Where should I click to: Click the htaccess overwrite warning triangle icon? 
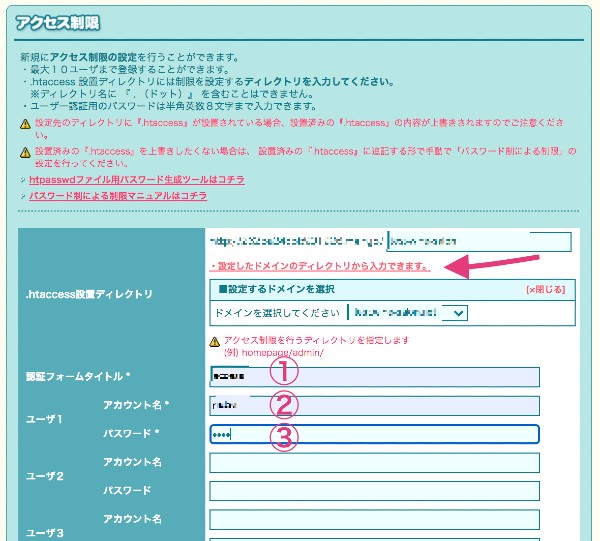tap(25, 124)
